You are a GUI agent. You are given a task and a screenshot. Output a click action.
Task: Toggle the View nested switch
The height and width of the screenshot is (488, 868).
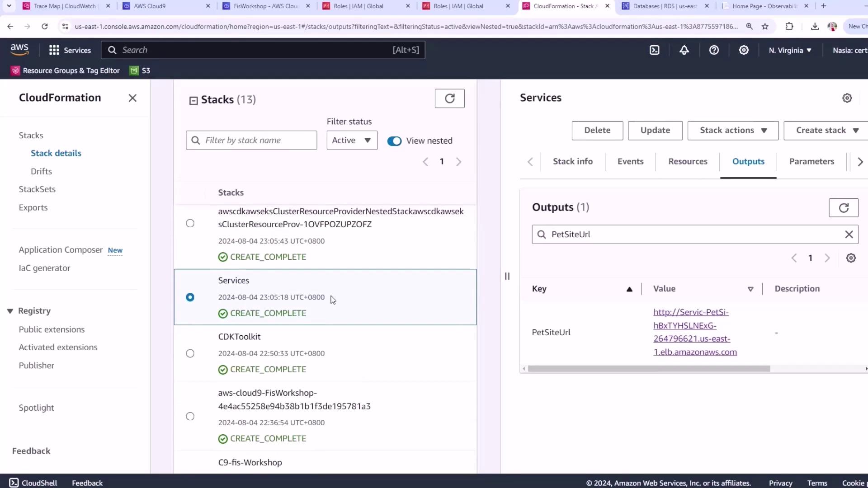tap(394, 141)
